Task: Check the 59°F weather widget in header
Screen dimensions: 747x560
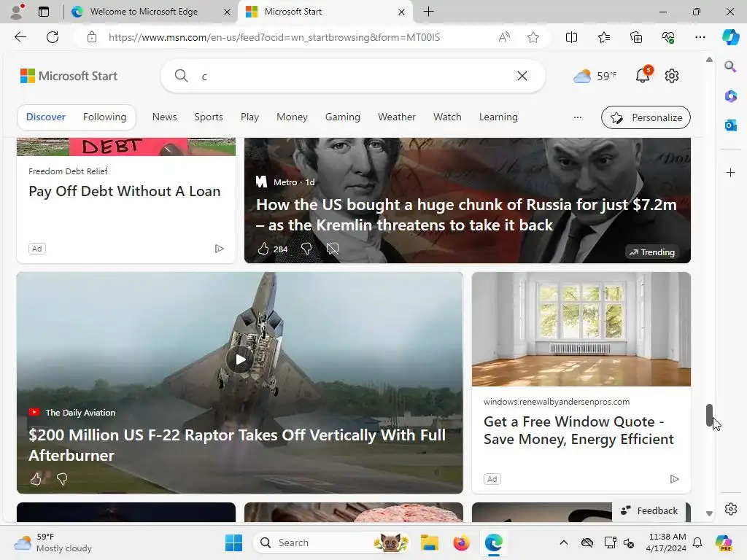Action: (595, 76)
